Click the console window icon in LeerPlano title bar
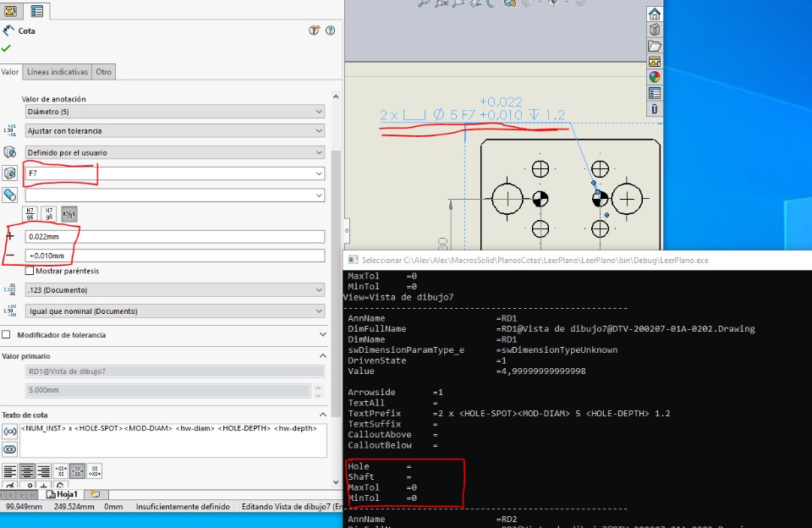Image resolution: width=812 pixels, height=528 pixels. point(354,260)
